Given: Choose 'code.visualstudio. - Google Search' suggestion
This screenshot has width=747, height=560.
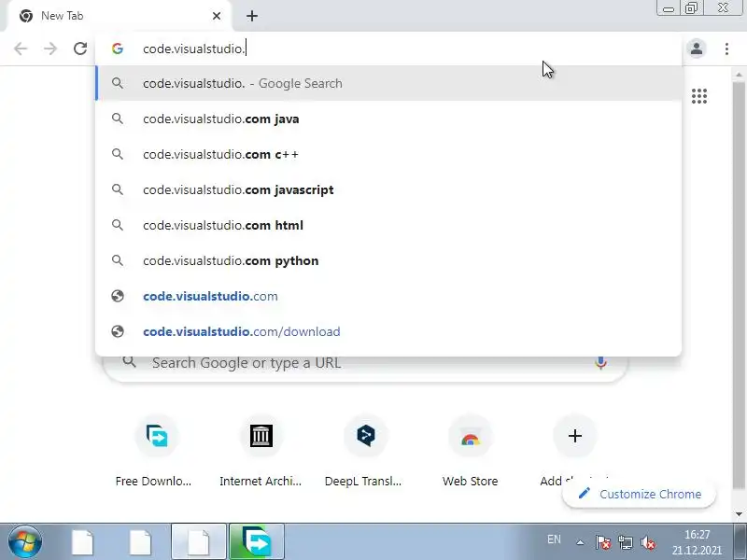Looking at the screenshot, I should (x=388, y=83).
